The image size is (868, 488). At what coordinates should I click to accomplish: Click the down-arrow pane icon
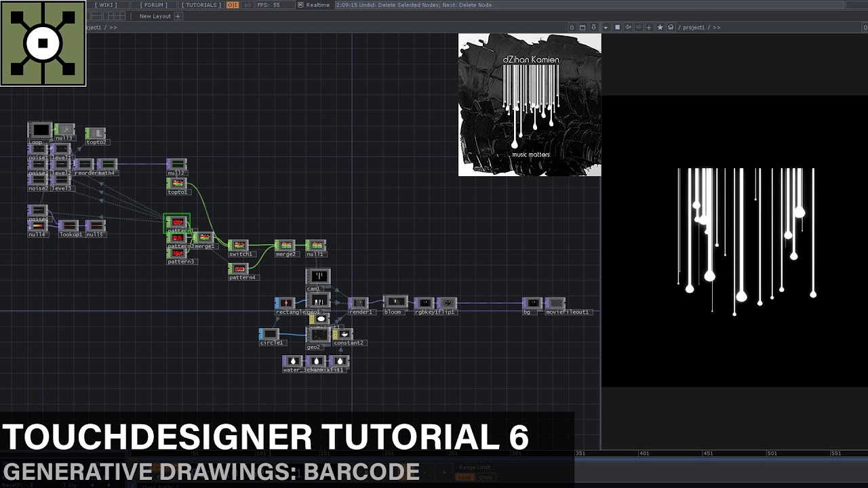[x=595, y=28]
